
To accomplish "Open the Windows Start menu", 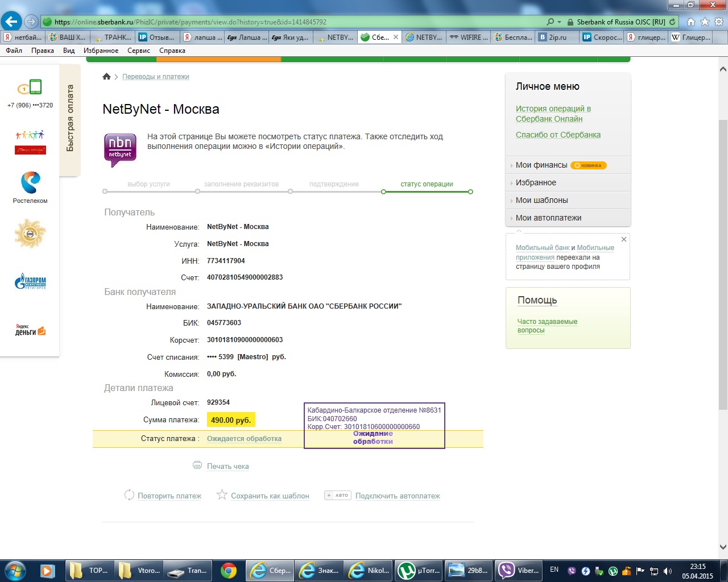I will 15,571.
